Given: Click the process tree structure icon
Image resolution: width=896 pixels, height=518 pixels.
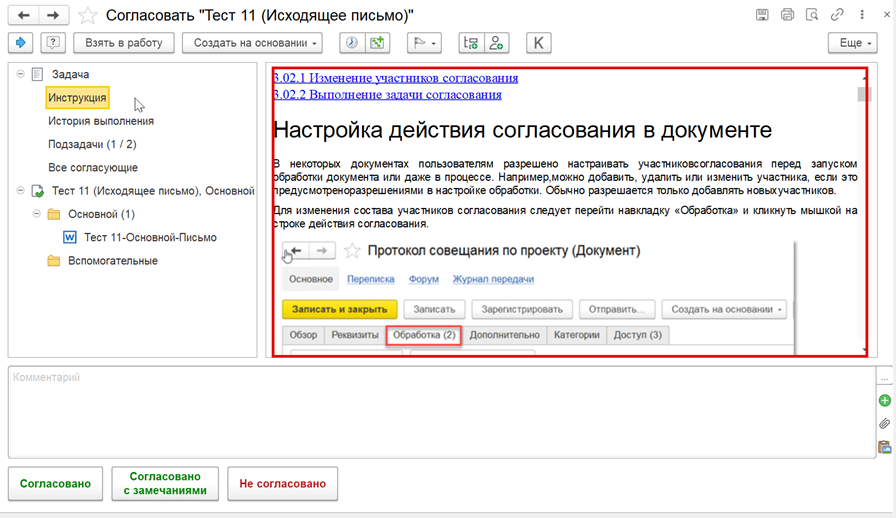Looking at the screenshot, I should [471, 43].
